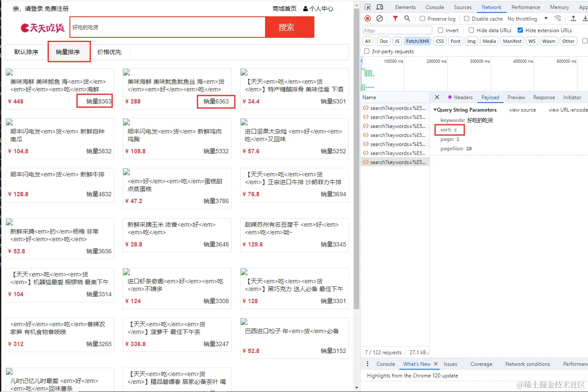The height and width of the screenshot is (392, 588).
Task: Activate the inspect element picker icon
Action: 368,7
